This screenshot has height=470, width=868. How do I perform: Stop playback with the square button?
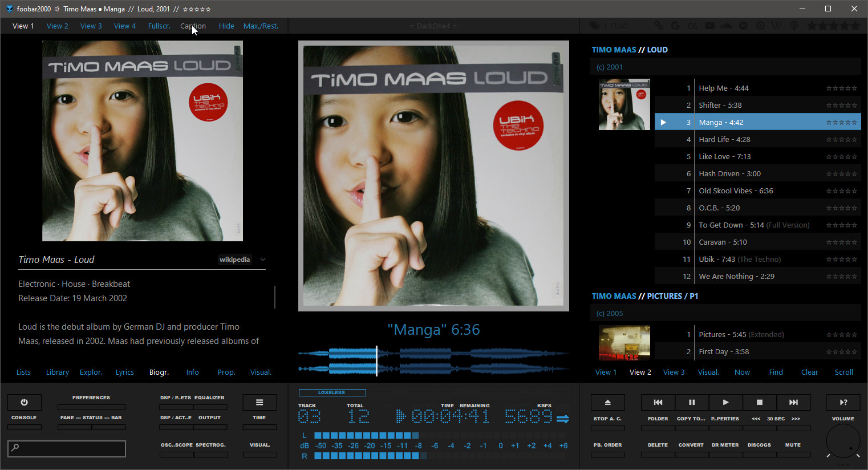click(760, 402)
